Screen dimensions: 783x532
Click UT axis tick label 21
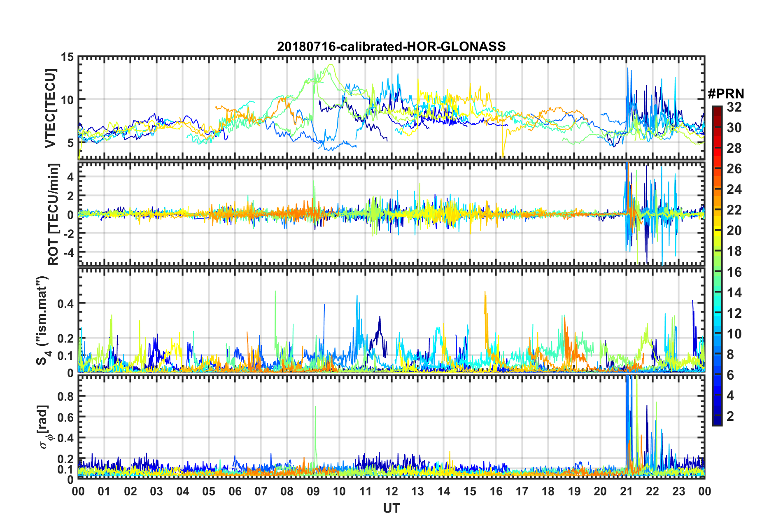[627, 491]
